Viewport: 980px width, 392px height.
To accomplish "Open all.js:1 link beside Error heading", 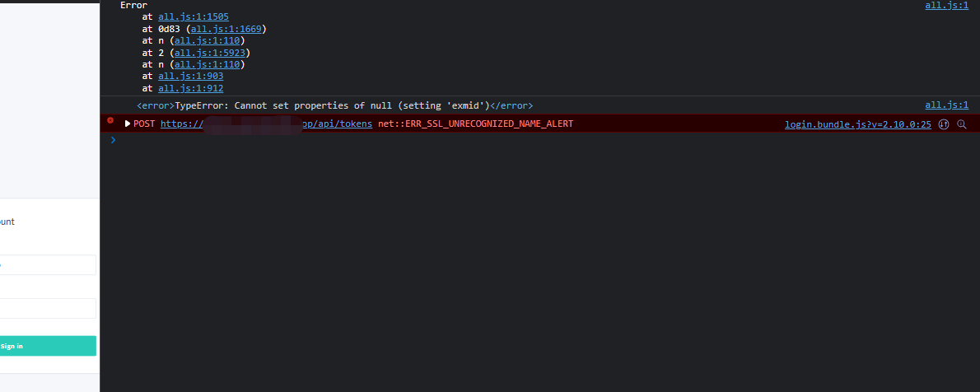I will click(x=946, y=5).
